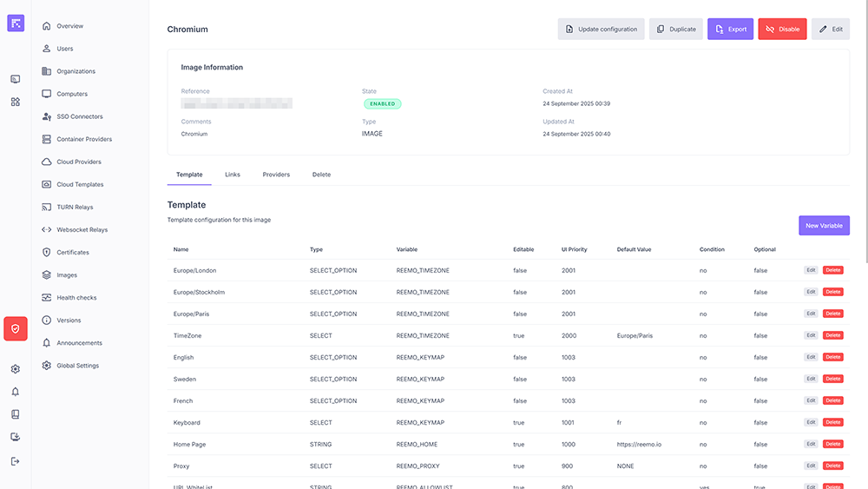Switch to the Links tab
Screen dimensions: 868x489
(233, 175)
